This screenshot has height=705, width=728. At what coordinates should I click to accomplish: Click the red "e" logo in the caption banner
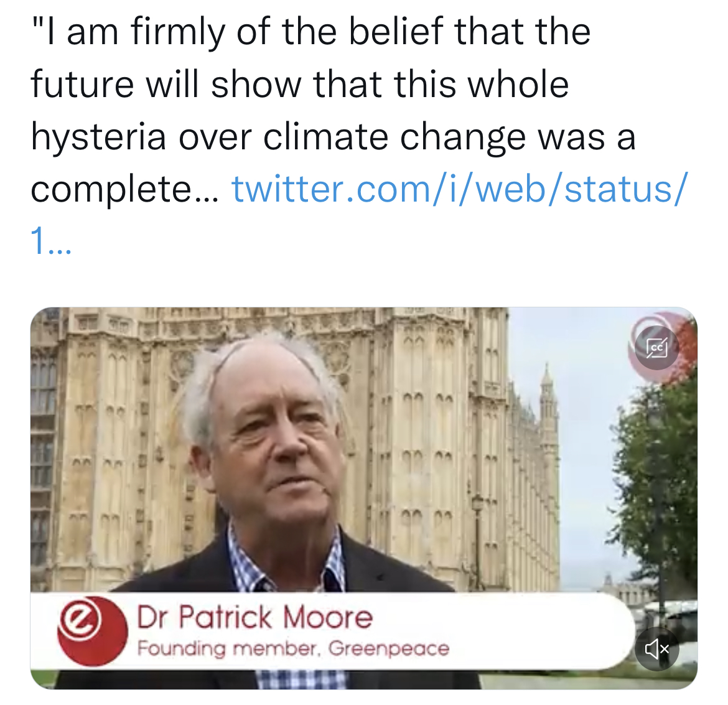pos(92,631)
